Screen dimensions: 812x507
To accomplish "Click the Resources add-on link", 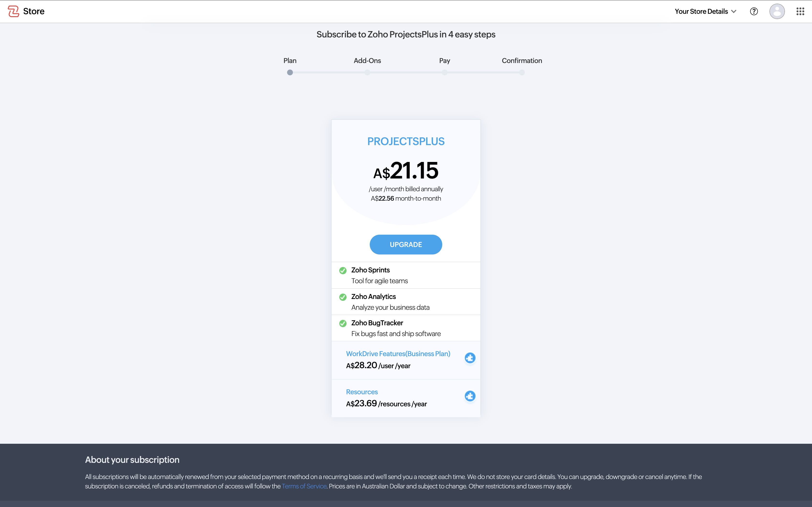I will [362, 392].
